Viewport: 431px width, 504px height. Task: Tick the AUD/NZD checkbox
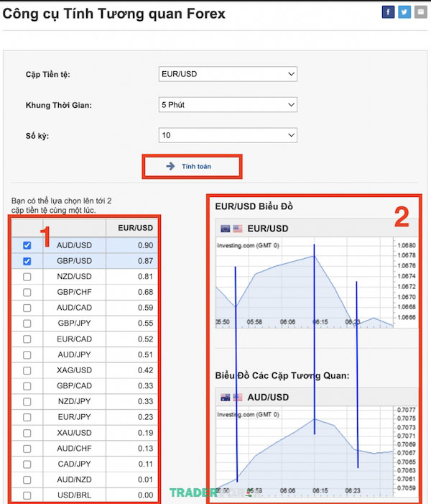coord(27,480)
